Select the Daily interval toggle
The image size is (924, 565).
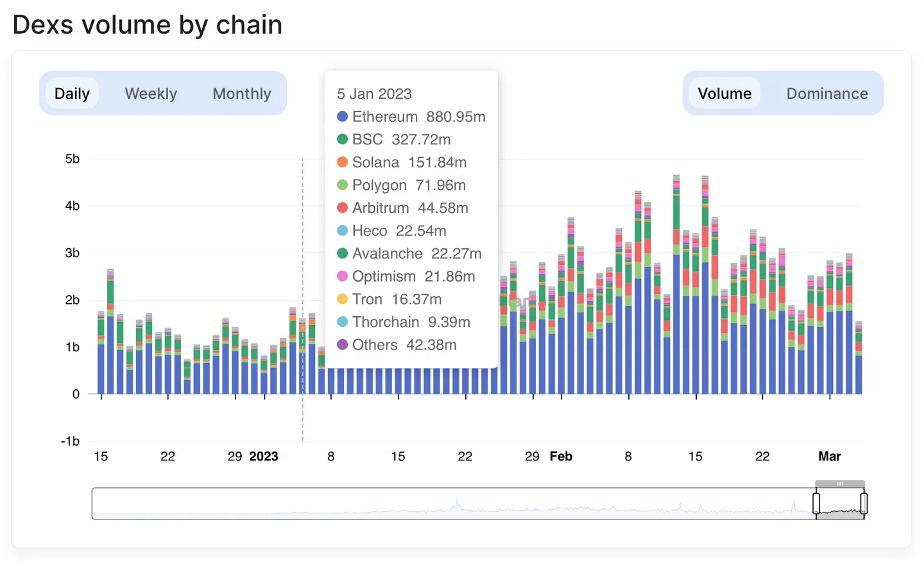coord(72,94)
